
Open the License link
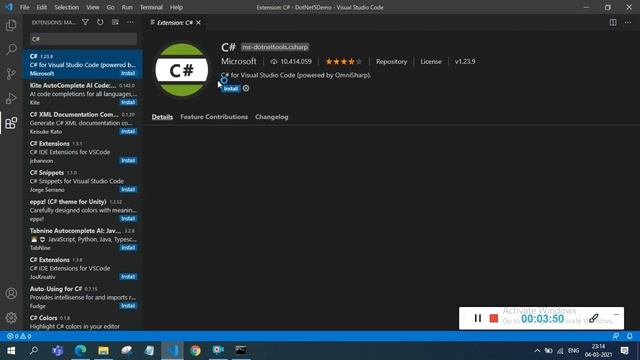pos(431,62)
